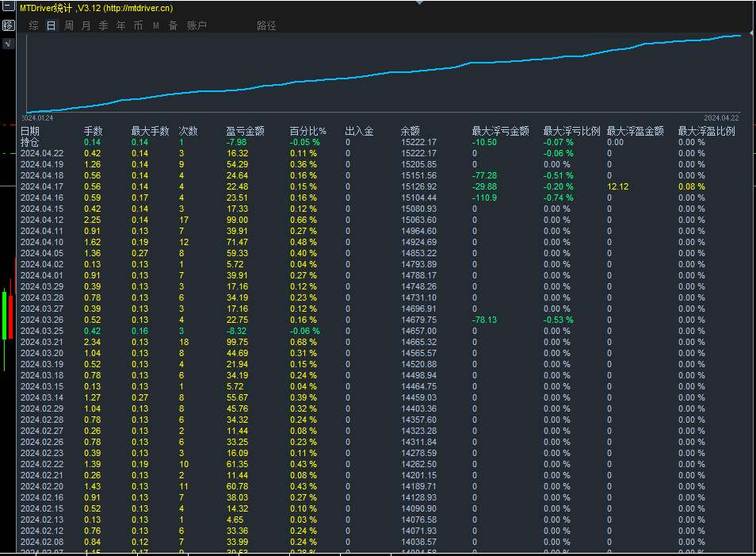Viewport: 756px width, 556px height.
Task: Click the 最大浮盈比例 column header
Action: tap(706, 132)
